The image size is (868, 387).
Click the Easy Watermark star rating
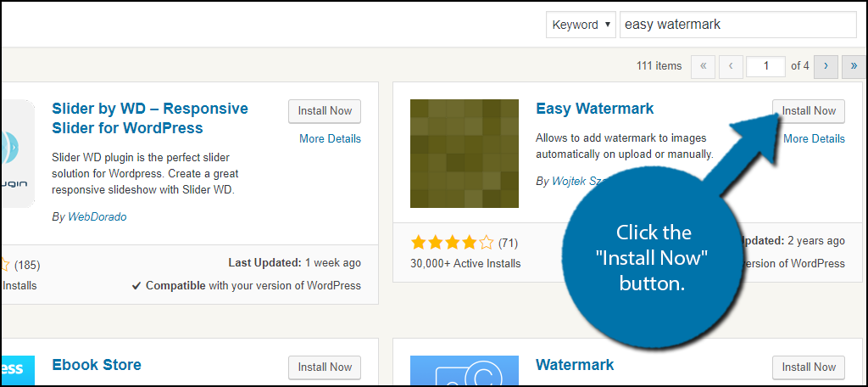tap(453, 242)
